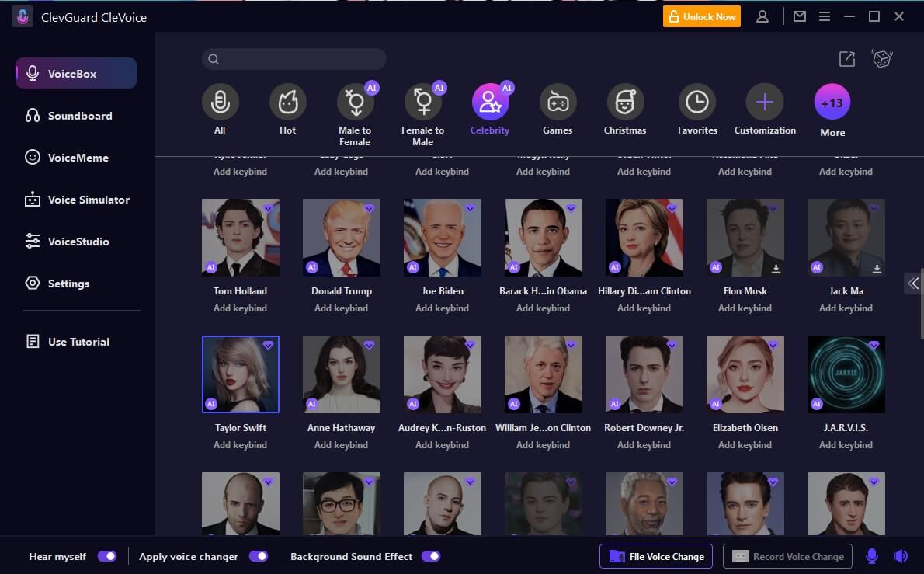Select the Donald Trump voice
The image size is (924, 574).
(341, 238)
